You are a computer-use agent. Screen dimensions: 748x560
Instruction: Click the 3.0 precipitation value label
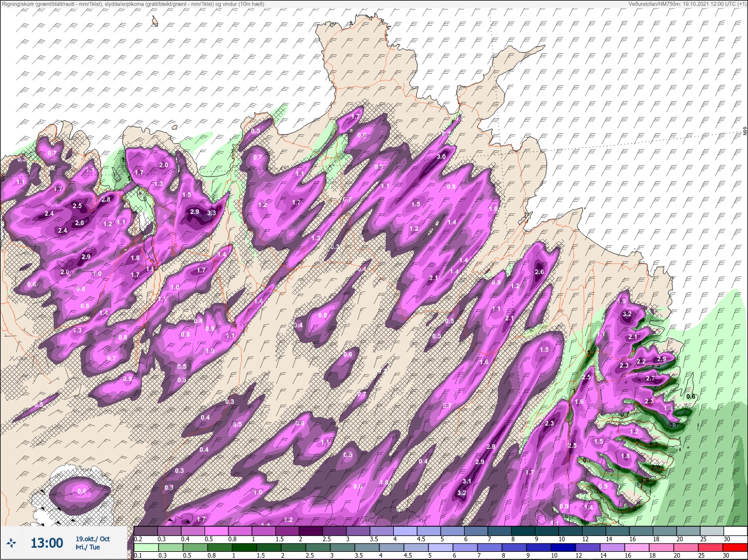(442, 157)
